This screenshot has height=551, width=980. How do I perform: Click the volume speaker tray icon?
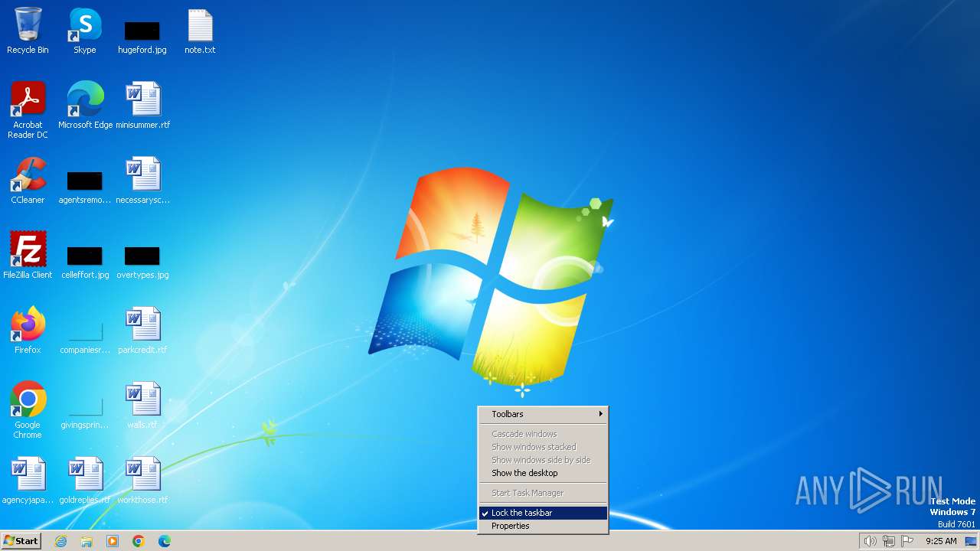pyautogui.click(x=870, y=541)
